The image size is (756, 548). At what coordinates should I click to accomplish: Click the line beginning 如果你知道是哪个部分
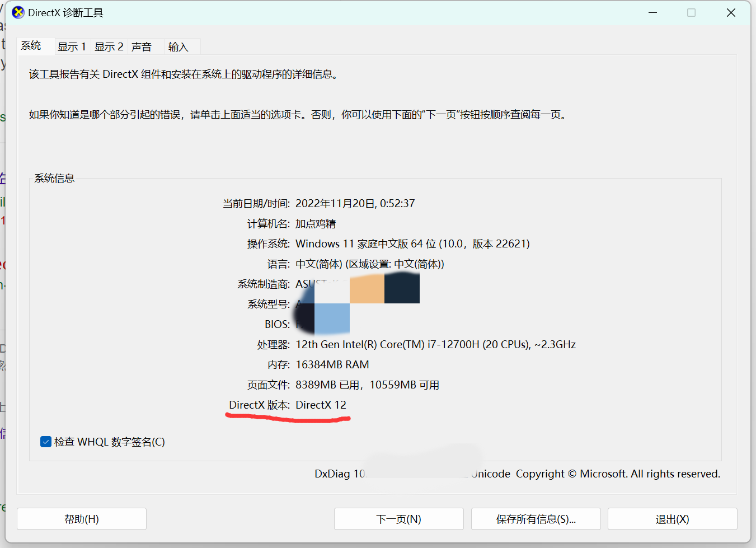tap(299, 114)
